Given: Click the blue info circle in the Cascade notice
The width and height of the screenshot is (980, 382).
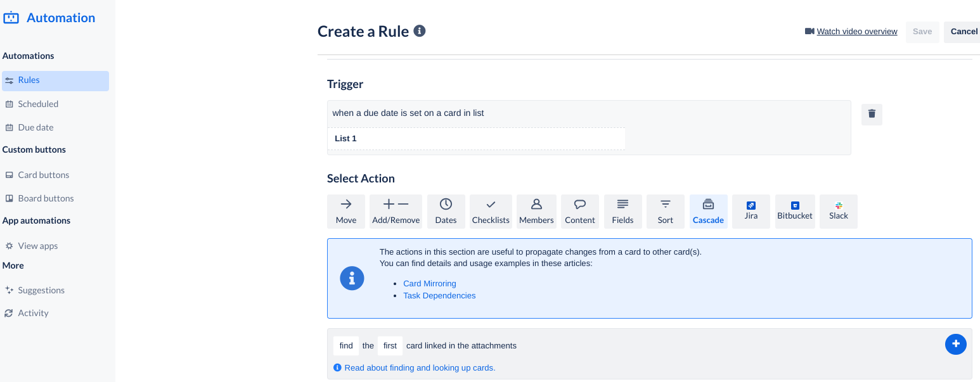Looking at the screenshot, I should tap(352, 278).
